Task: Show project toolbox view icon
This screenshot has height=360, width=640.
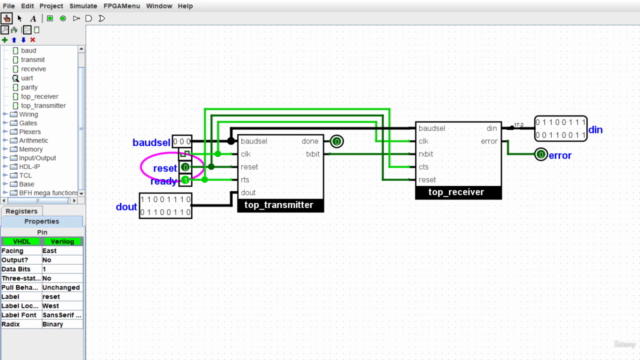Action: click(4, 30)
